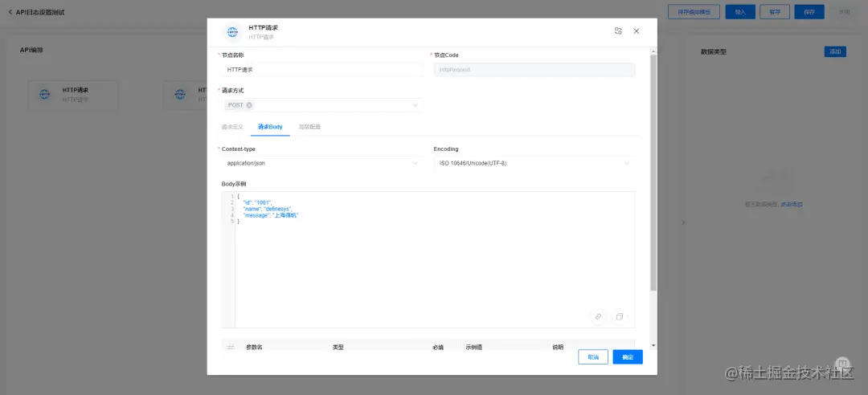Viewport: 868px width, 395px height.
Task: Click the node switch icon in dialog header
Action: tap(618, 31)
